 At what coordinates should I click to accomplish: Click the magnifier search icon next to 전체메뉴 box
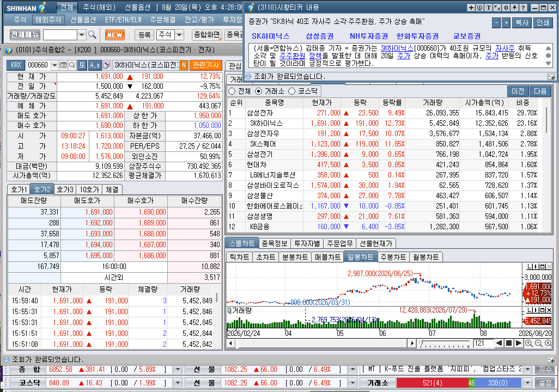pos(92,34)
